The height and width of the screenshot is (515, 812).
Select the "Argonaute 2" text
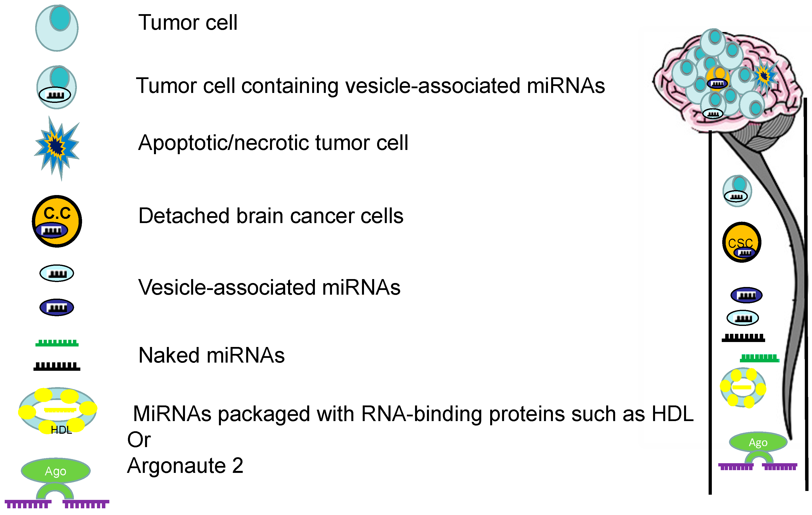[185, 466]
